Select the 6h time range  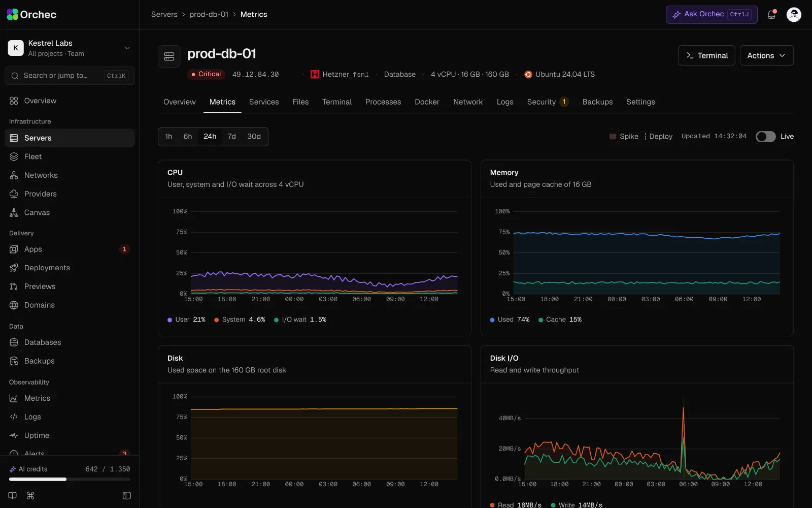click(188, 137)
